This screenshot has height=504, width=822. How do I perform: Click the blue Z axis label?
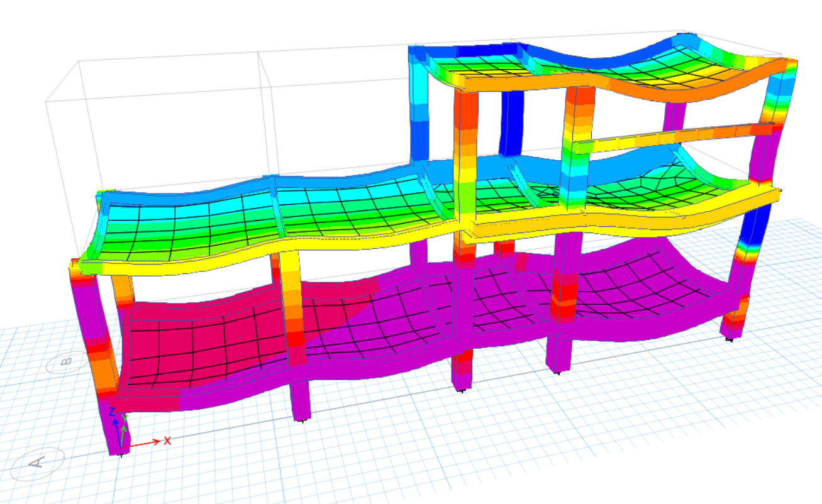coord(112,412)
